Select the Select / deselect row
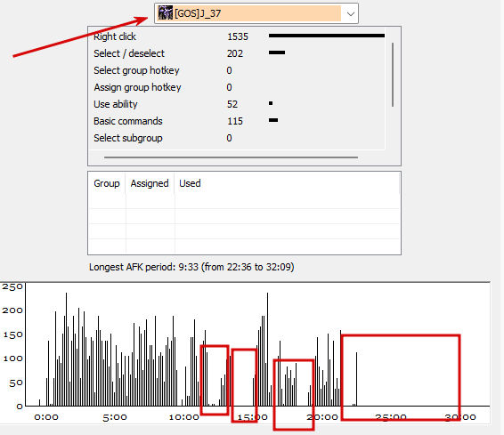504x435 pixels. (x=237, y=53)
